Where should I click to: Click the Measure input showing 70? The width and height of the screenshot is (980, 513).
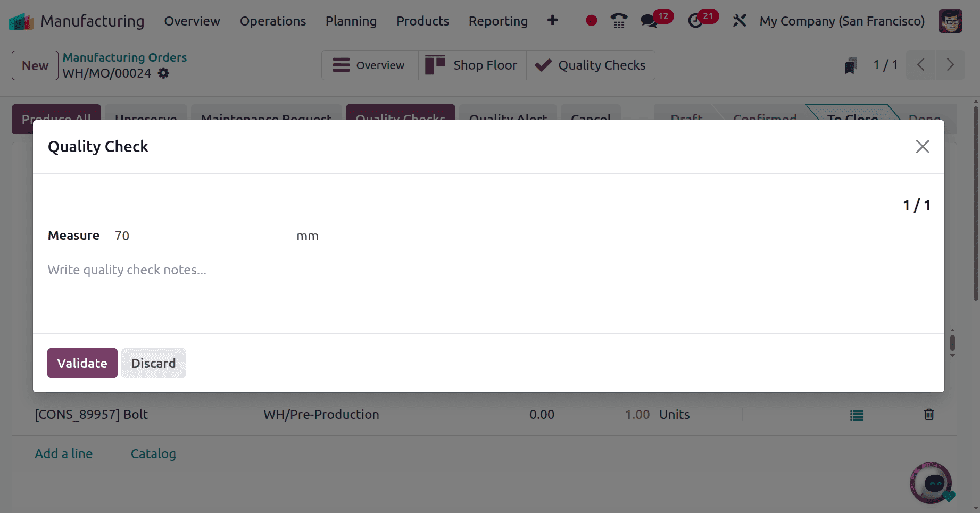[202, 236]
